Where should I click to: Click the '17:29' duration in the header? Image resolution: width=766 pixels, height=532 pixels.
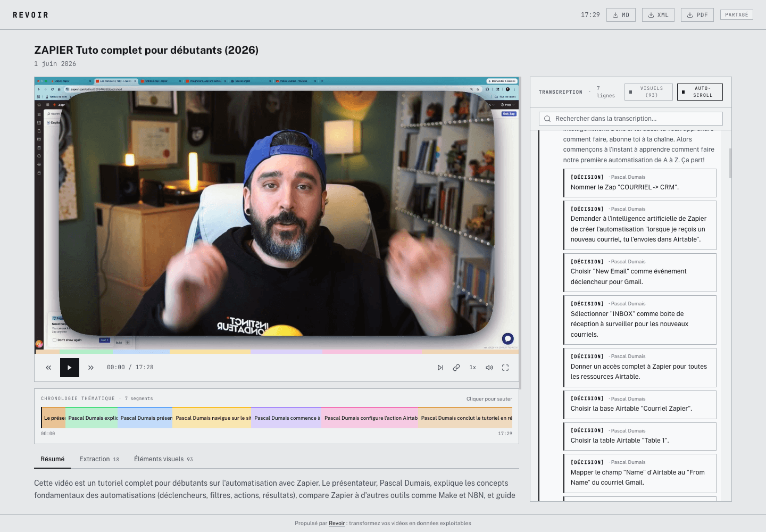click(x=590, y=15)
